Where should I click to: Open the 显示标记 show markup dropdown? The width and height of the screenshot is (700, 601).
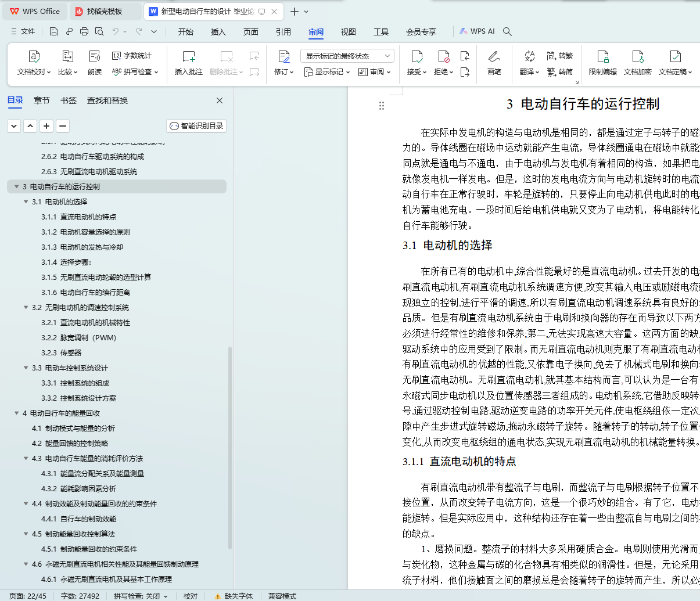click(327, 72)
